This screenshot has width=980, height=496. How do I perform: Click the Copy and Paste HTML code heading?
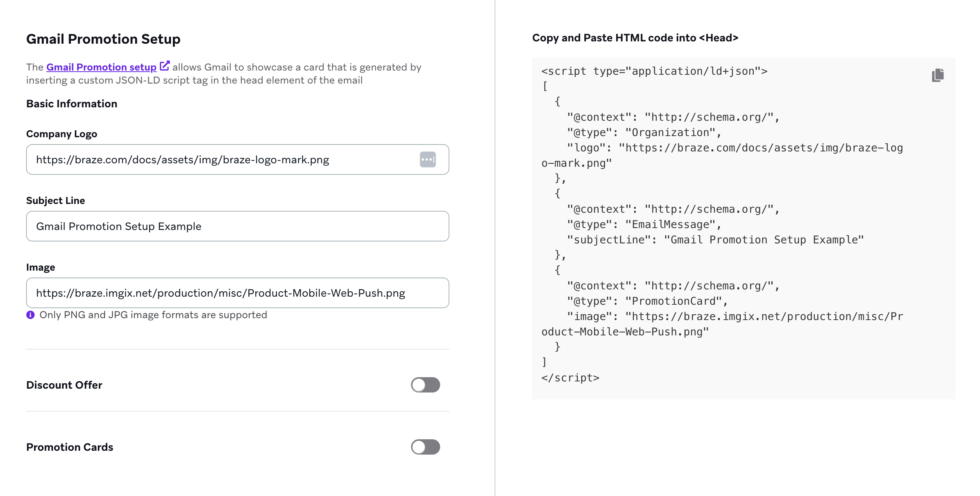[635, 38]
